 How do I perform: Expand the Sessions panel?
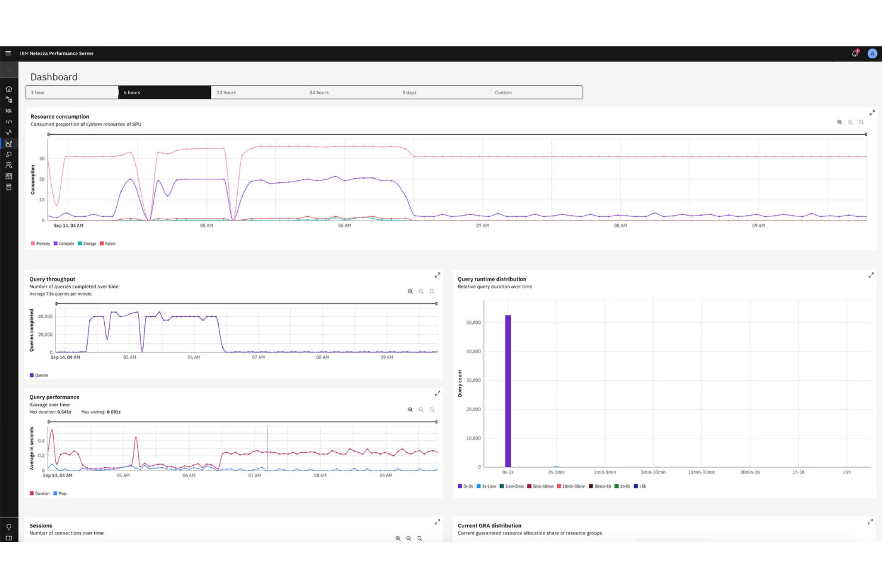[x=437, y=522]
